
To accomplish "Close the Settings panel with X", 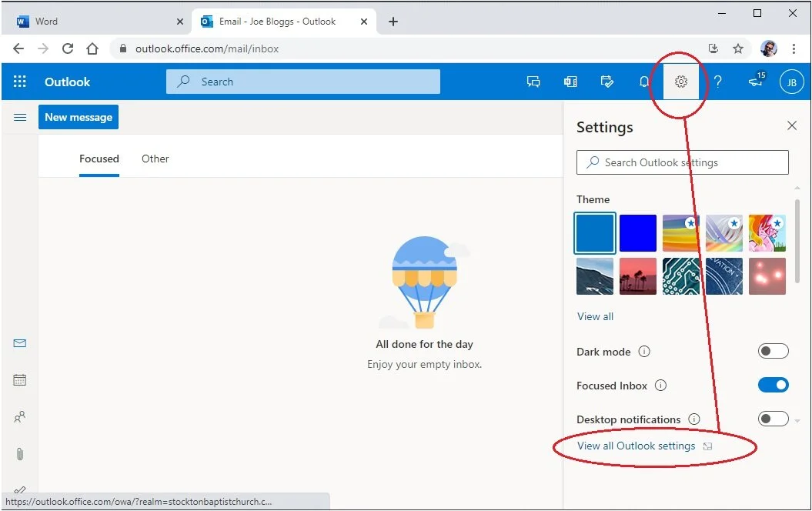I will 792,125.
